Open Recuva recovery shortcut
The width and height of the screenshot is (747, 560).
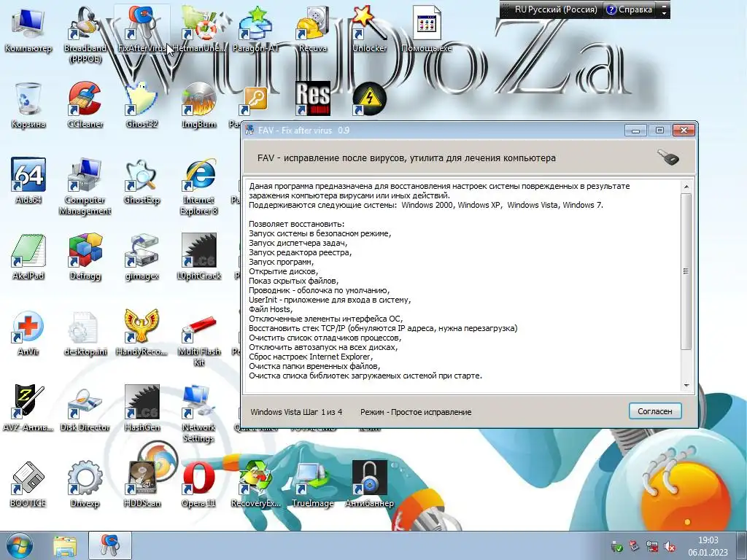(312, 29)
